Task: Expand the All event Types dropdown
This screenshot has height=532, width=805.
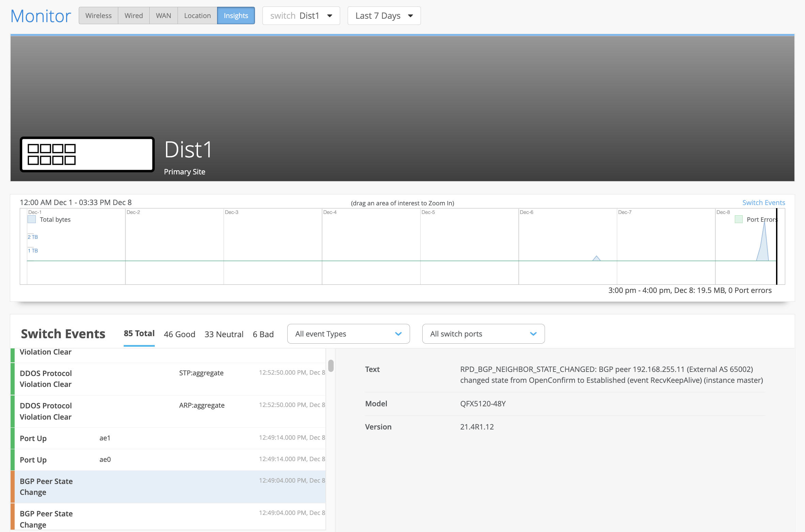Action: click(348, 334)
